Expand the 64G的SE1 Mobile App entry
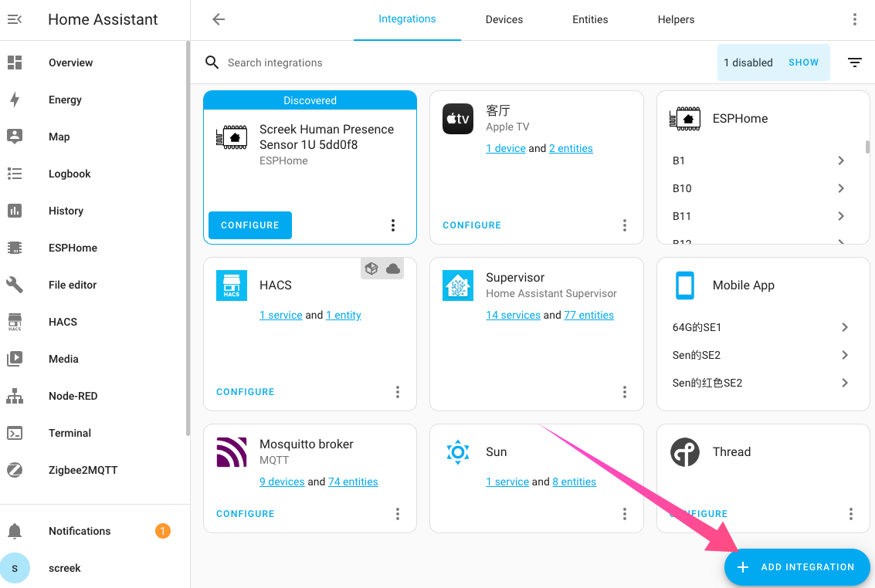The image size is (875, 588). (x=844, y=327)
